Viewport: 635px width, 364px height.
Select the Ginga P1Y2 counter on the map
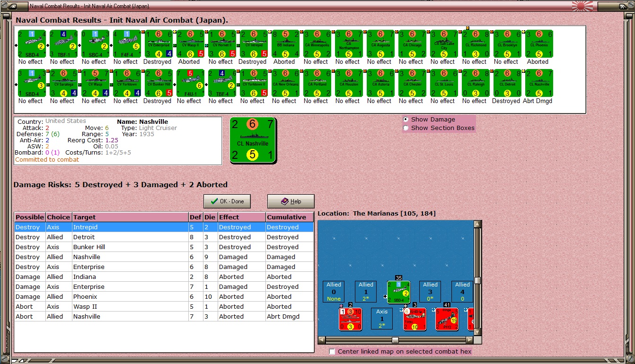(x=447, y=319)
